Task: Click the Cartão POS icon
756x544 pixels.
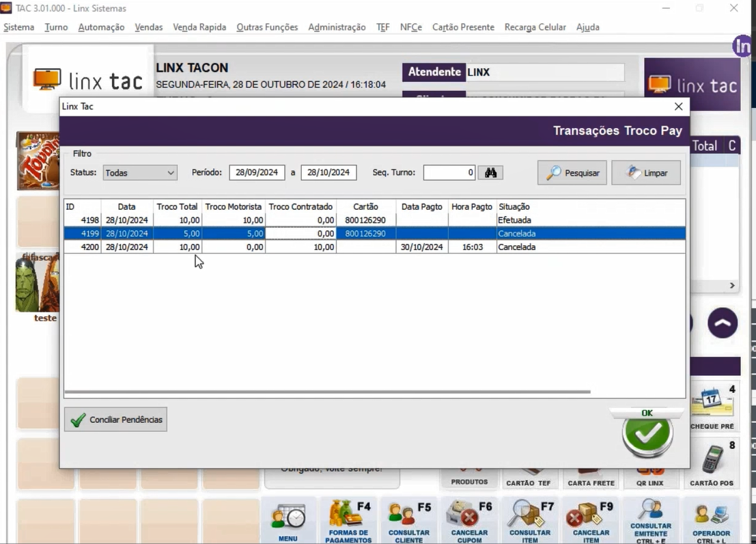Action: (712, 463)
